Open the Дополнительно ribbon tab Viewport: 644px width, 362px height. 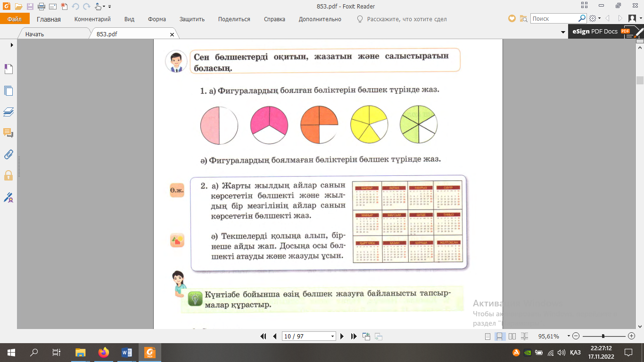point(320,19)
